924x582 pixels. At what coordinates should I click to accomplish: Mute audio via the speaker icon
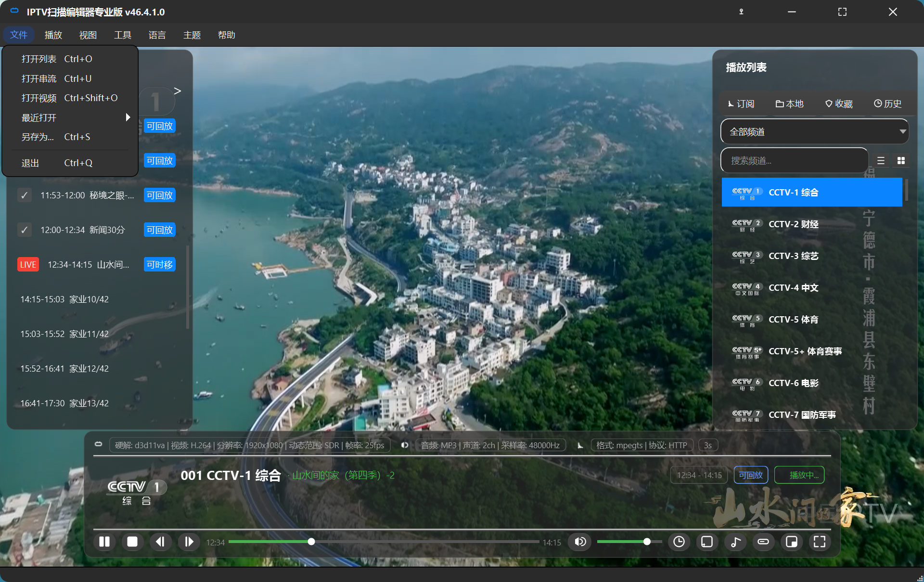(x=580, y=542)
